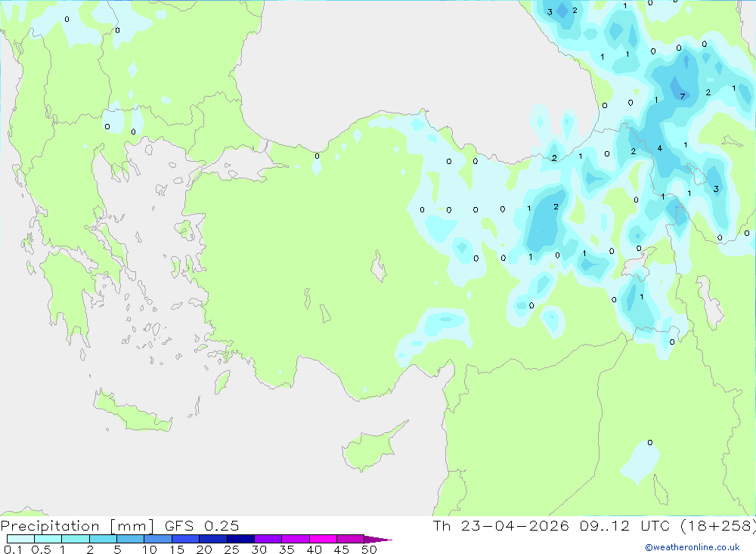Click the precipitation value '4' on the map

[659, 148]
